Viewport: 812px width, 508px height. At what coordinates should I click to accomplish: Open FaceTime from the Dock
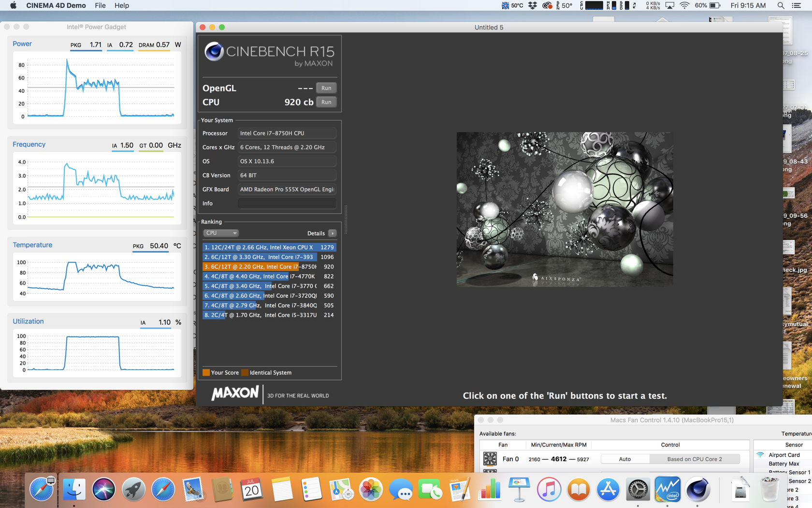tap(430, 490)
